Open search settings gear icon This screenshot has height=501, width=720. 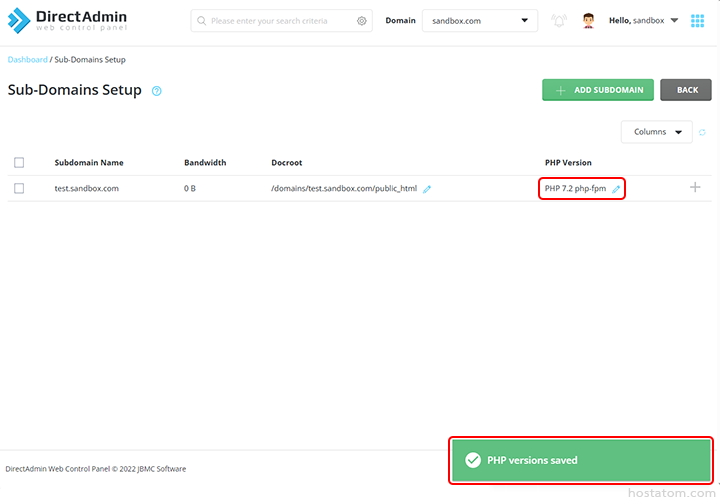click(362, 21)
